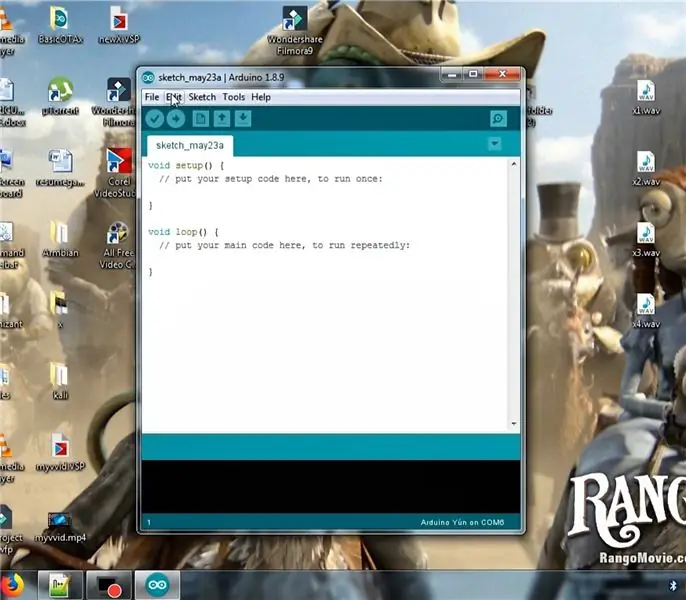Select the myvvid.mp4 video file
Viewport: 686px width, 600px height.
pos(60,526)
